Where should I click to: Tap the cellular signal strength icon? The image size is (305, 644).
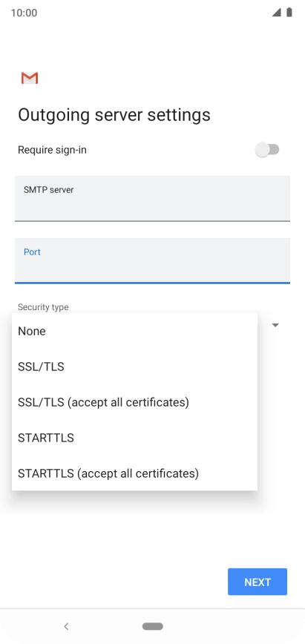(x=277, y=13)
